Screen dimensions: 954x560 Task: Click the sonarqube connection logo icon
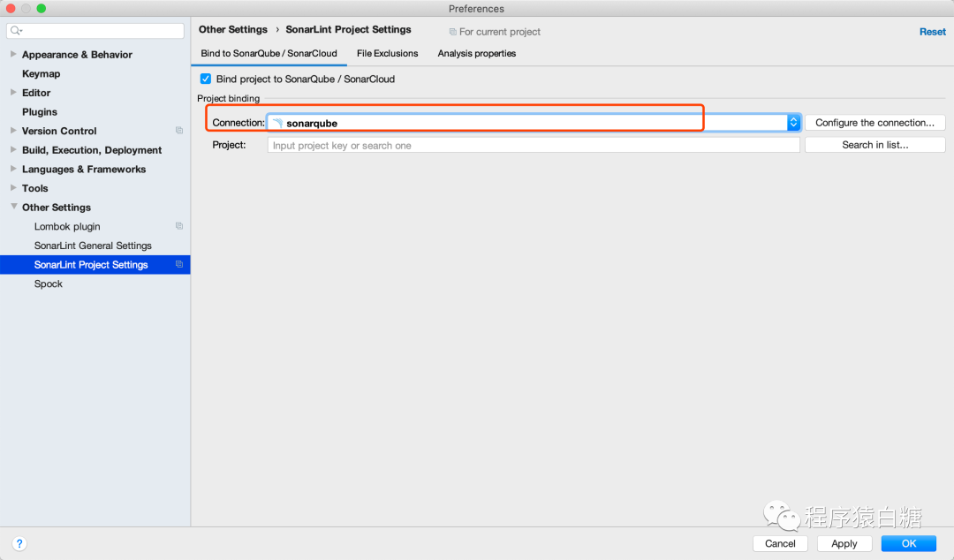(x=277, y=124)
